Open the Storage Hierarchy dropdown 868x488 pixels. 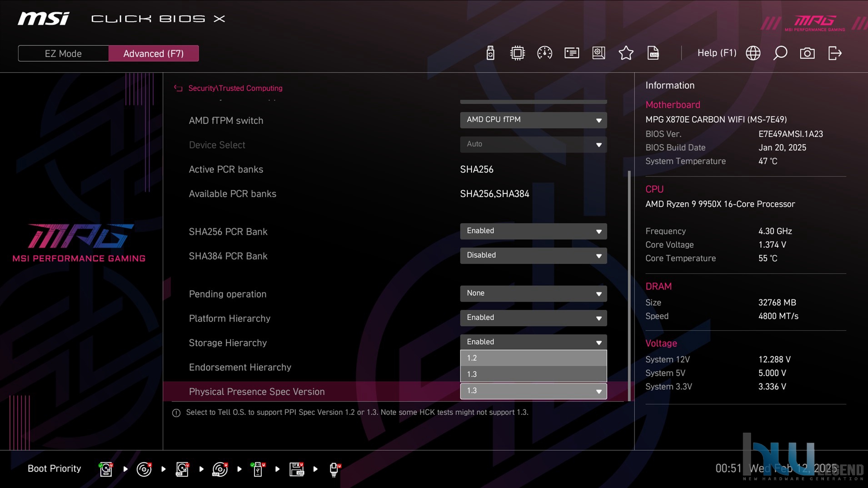click(533, 342)
